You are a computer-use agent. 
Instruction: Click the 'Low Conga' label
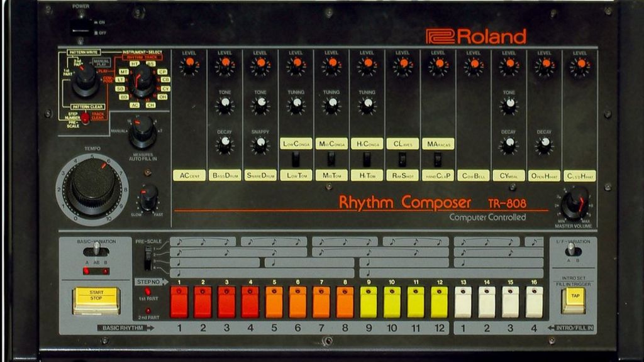click(x=296, y=144)
